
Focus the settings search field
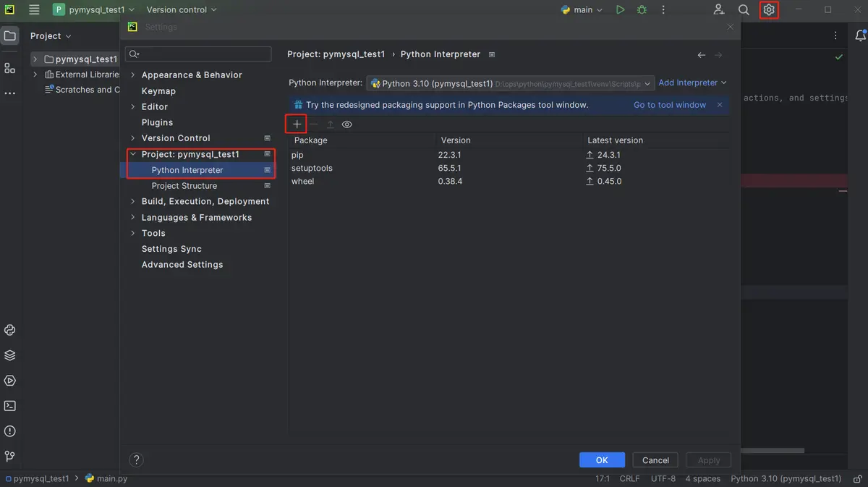click(x=198, y=54)
